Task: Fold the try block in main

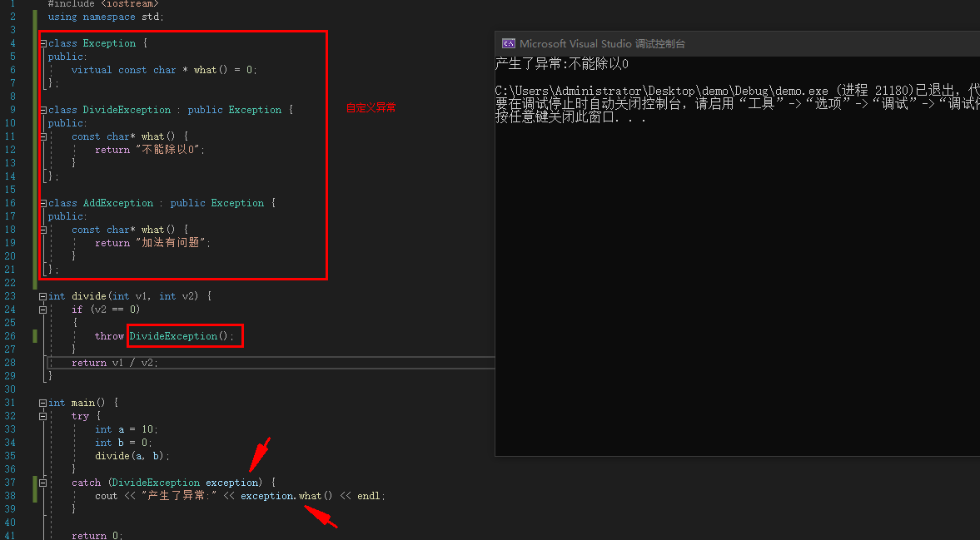Action: pos(43,416)
